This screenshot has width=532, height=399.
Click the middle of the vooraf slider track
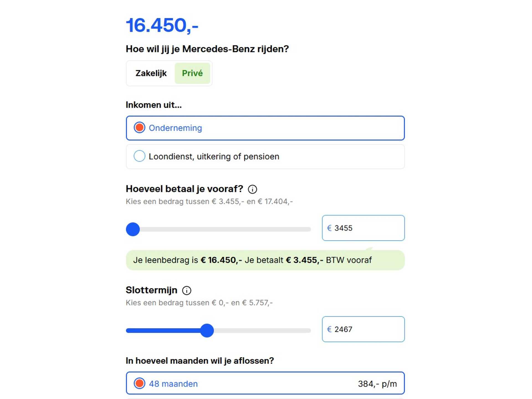tap(218, 229)
